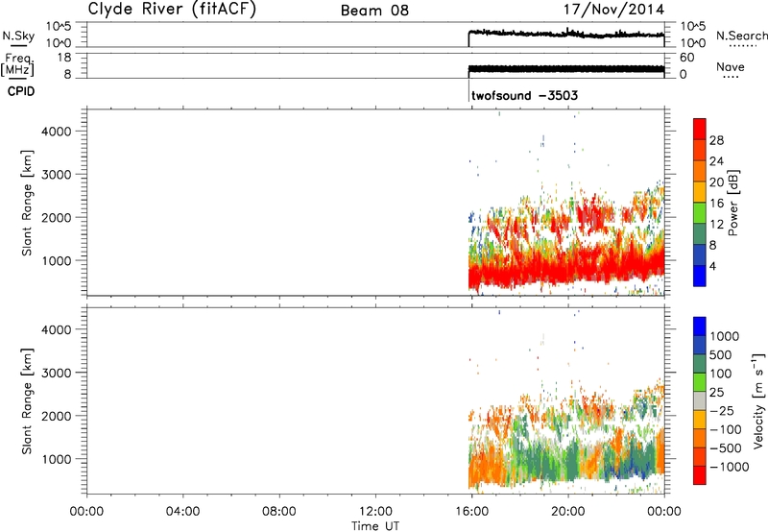Click the power panel 'Slant Range [km]' label
The image size is (768, 532).
(x=27, y=203)
